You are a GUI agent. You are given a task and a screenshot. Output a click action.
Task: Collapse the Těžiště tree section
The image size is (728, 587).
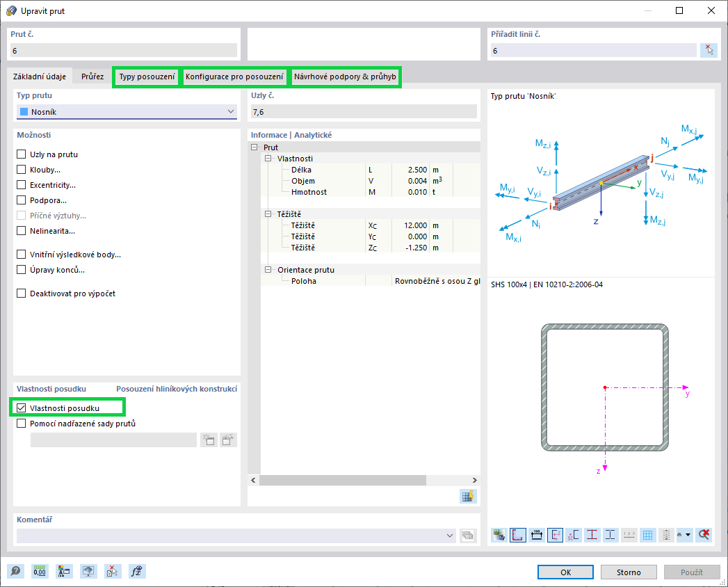click(268, 214)
